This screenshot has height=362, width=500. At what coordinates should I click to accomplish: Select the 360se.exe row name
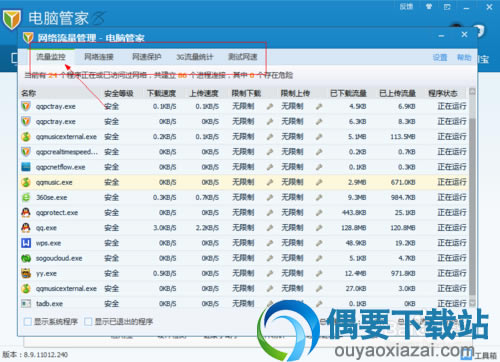pyautogui.click(x=51, y=197)
